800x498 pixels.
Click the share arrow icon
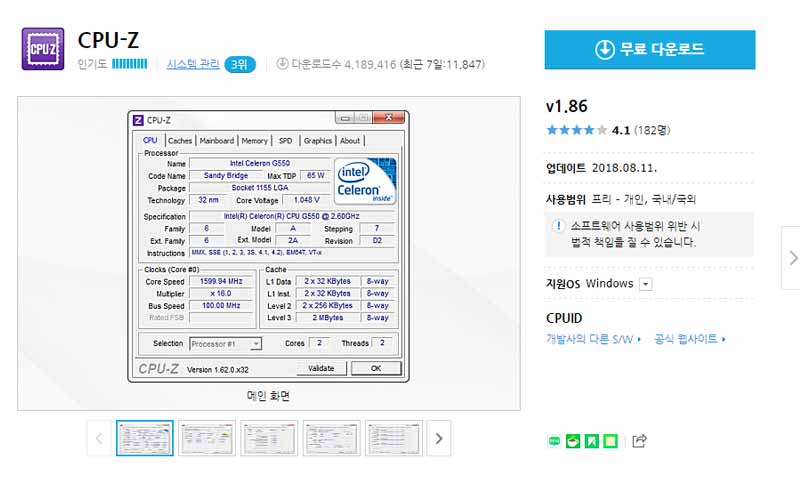coord(639,441)
